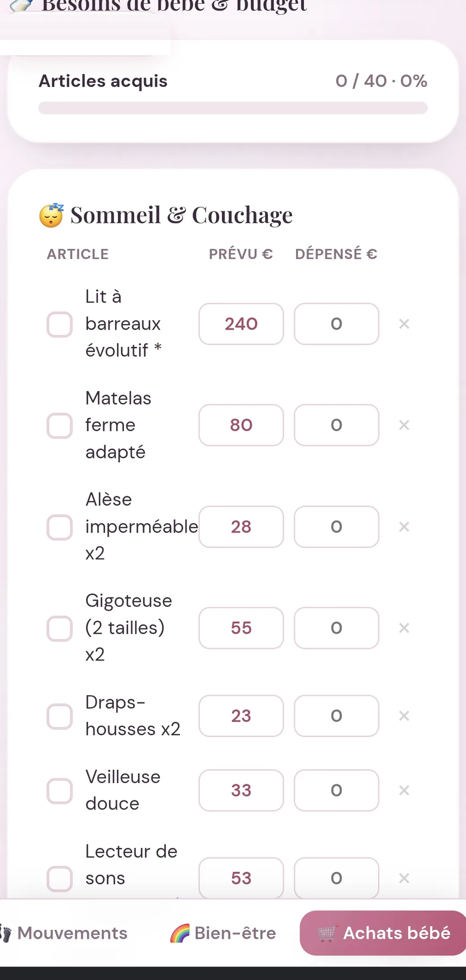The image size is (466, 980).
Task: Edit the planned 28 euro field for Alèse
Action: tap(241, 527)
